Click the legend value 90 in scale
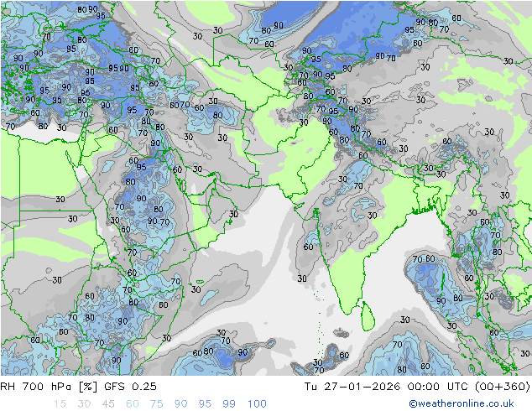This screenshot has width=532, height=411. point(180,404)
